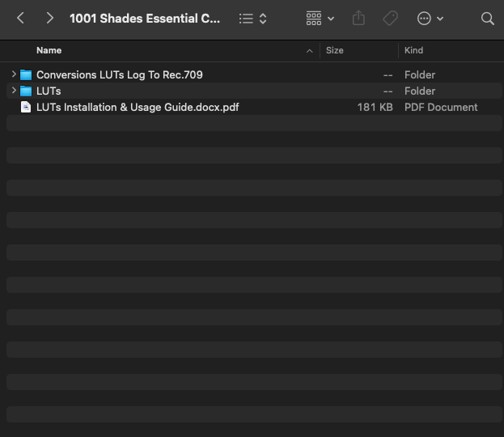The width and height of the screenshot is (504, 437).
Task: Select the LUTs folder name
Action: coord(49,91)
